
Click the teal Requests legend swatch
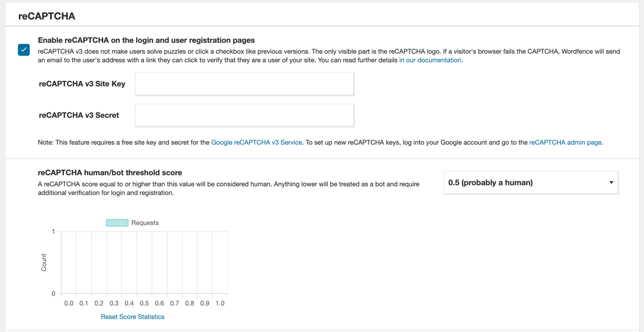pyautogui.click(x=117, y=223)
